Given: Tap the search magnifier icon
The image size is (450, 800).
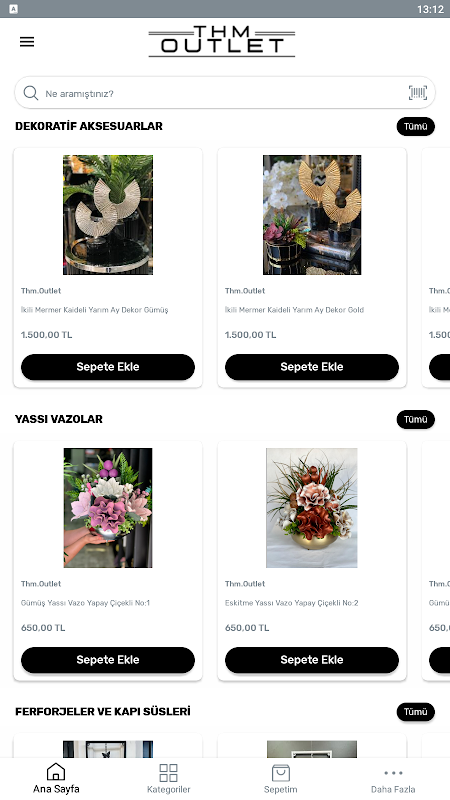Looking at the screenshot, I should pos(31,93).
